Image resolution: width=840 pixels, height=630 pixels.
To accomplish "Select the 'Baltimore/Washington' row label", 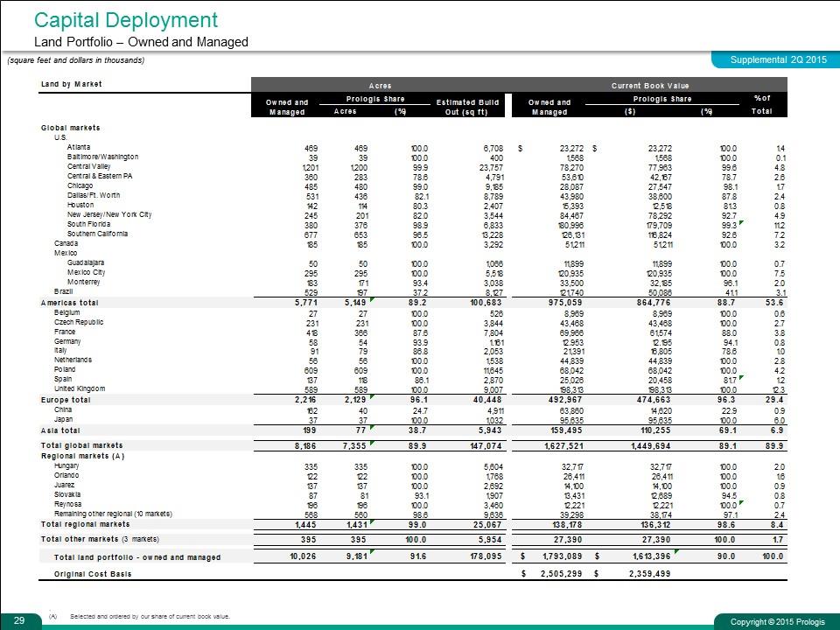I will [x=102, y=157].
